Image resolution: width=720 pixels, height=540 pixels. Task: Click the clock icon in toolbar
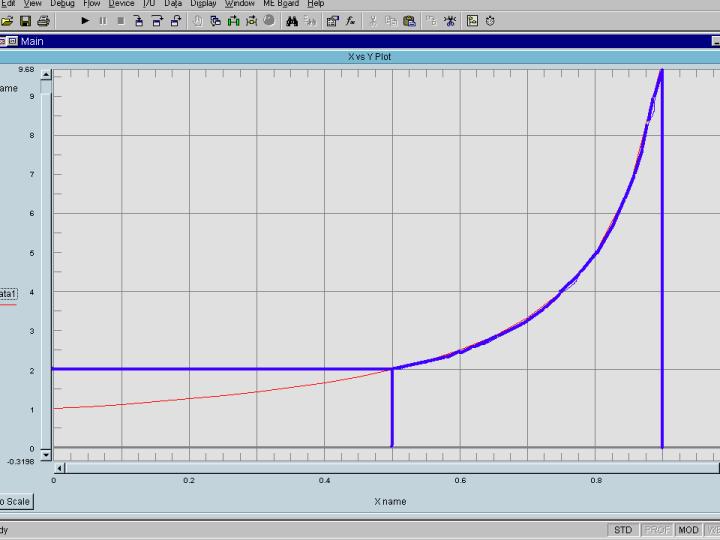[x=490, y=20]
